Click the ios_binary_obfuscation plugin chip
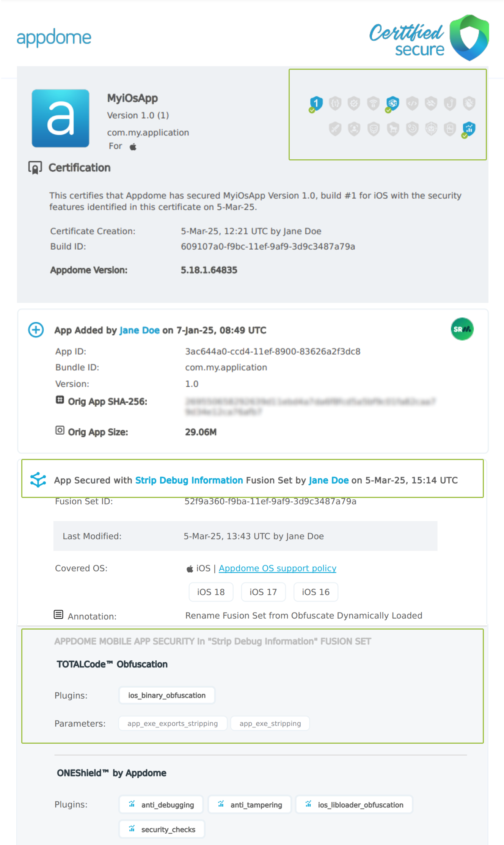Screen dimensions: 504x845 [x=167, y=695]
